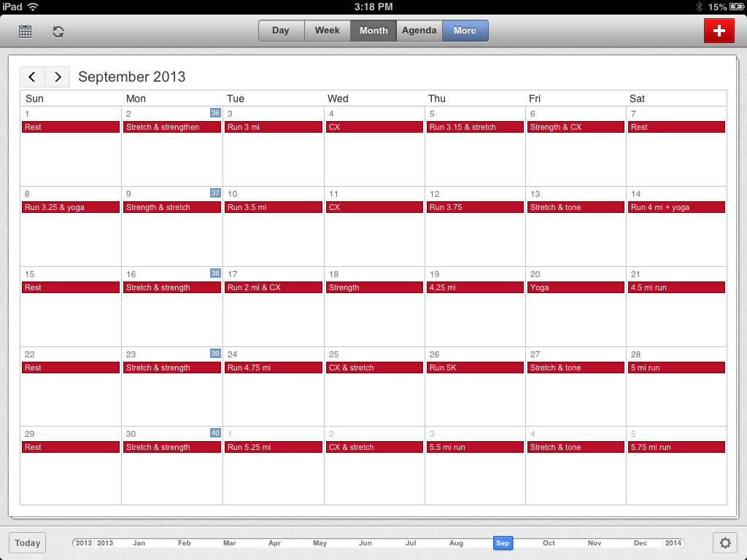The image size is (747, 560).
Task: Select week number 40 badge
Action: 215,433
